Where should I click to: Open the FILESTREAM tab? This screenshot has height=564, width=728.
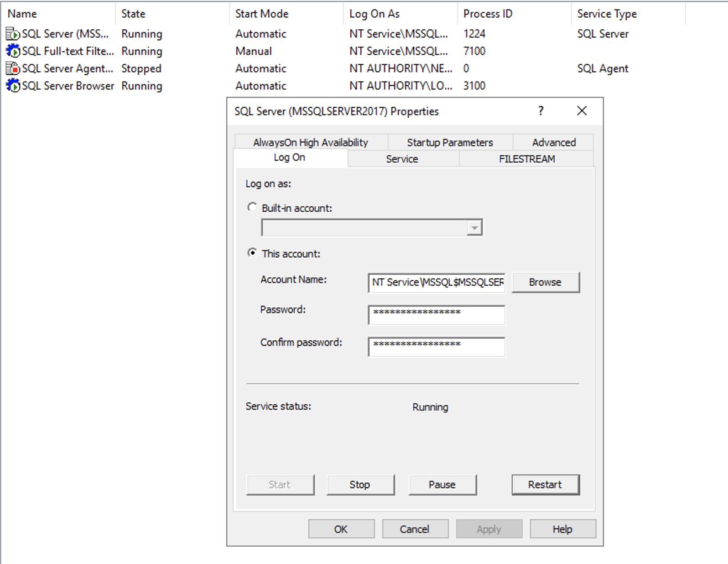(527, 159)
